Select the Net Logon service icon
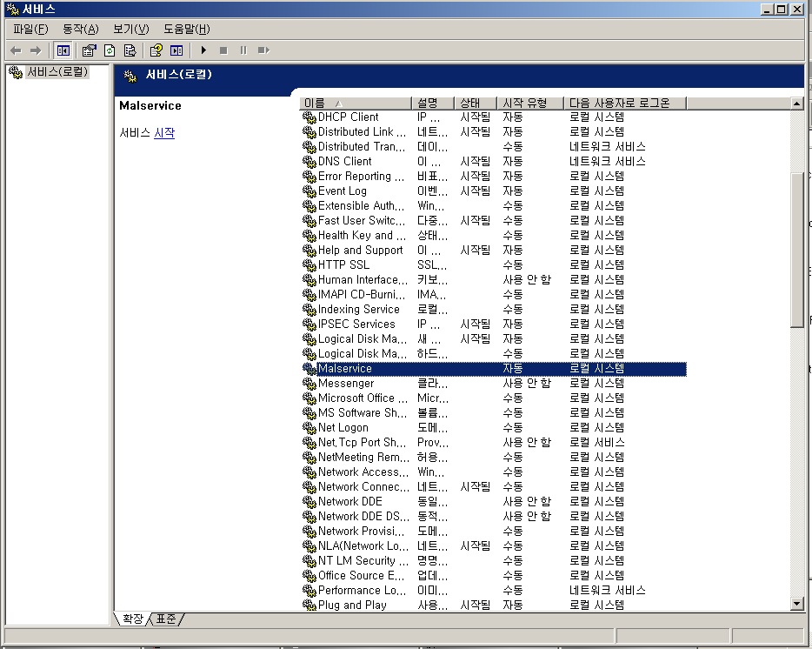The width and height of the screenshot is (812, 649). pyautogui.click(x=309, y=428)
